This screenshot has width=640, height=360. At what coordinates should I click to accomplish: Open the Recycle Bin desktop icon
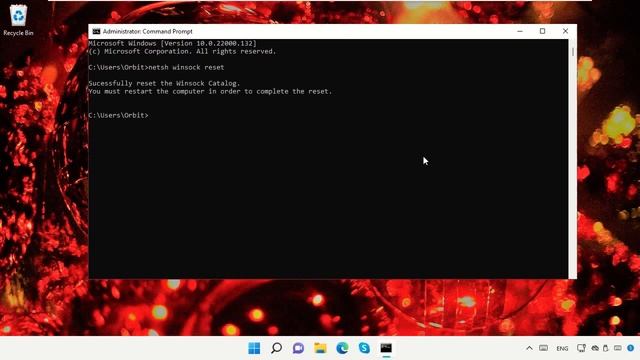coord(18,20)
